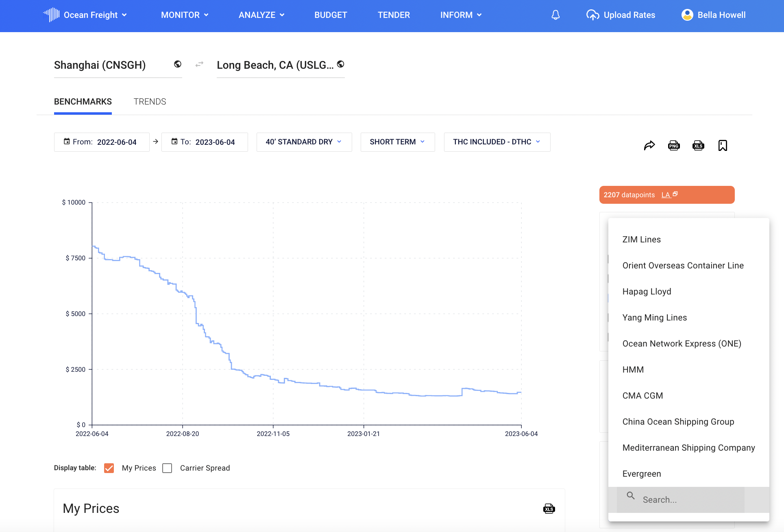784x532 pixels.
Task: Click the From date calendar icon
Action: [67, 142]
